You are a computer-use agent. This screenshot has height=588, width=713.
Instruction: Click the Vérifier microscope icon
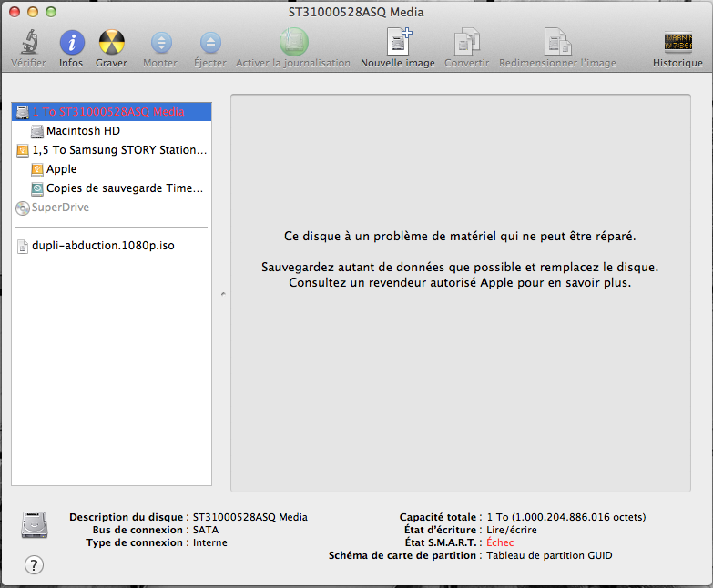click(x=29, y=42)
